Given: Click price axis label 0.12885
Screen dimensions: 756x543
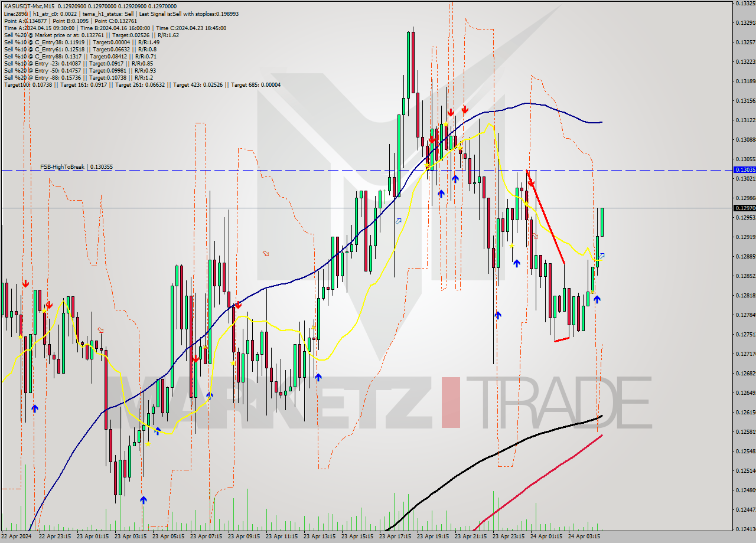Looking at the screenshot, I should click(x=745, y=256).
